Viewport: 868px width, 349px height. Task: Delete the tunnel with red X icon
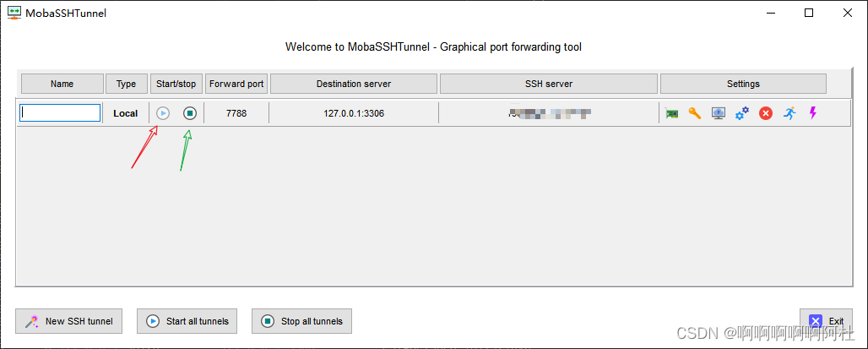point(766,113)
